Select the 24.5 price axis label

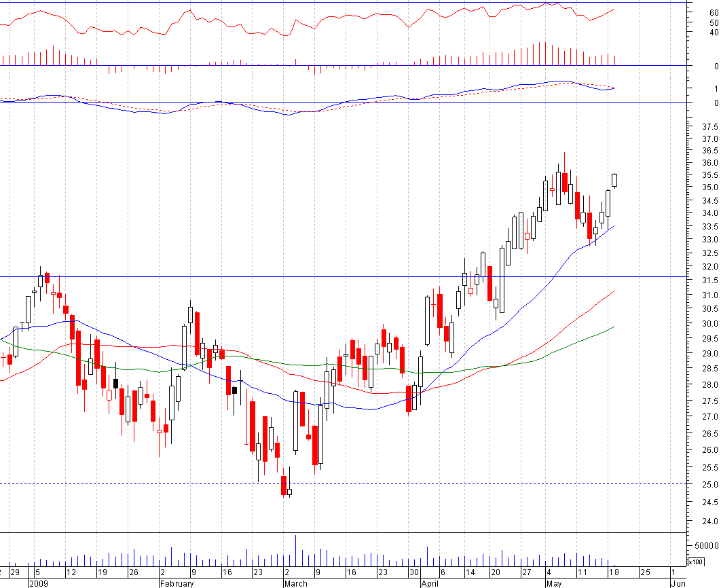[x=710, y=502]
